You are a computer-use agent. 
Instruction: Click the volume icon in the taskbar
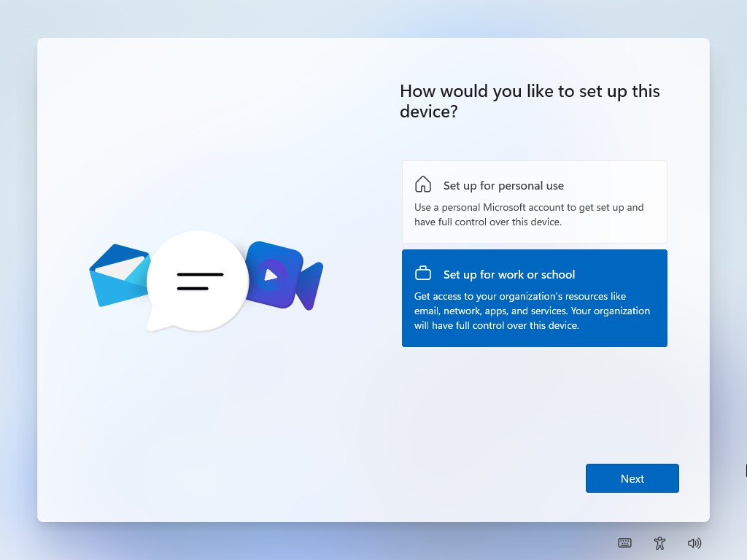coord(694,542)
